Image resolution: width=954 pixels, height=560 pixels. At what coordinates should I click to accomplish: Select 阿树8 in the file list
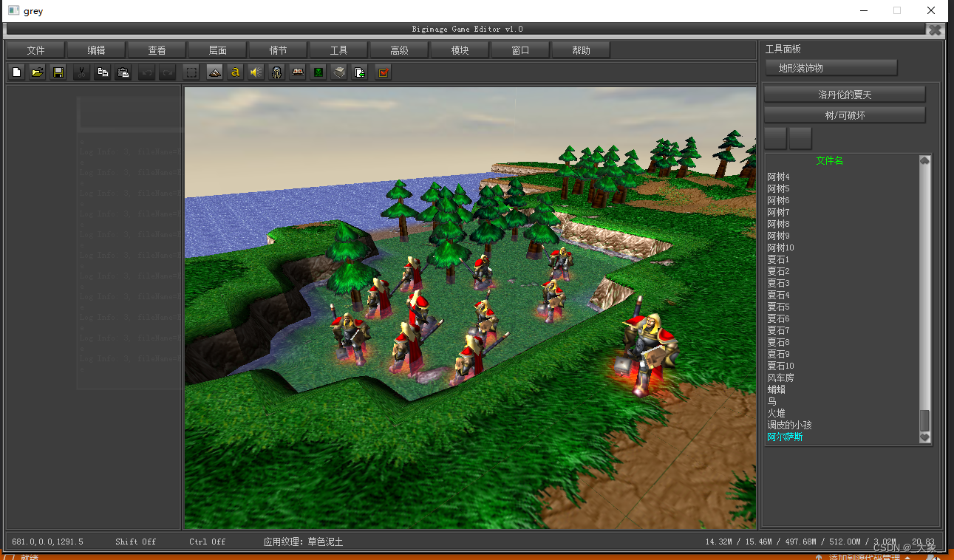pos(778,225)
